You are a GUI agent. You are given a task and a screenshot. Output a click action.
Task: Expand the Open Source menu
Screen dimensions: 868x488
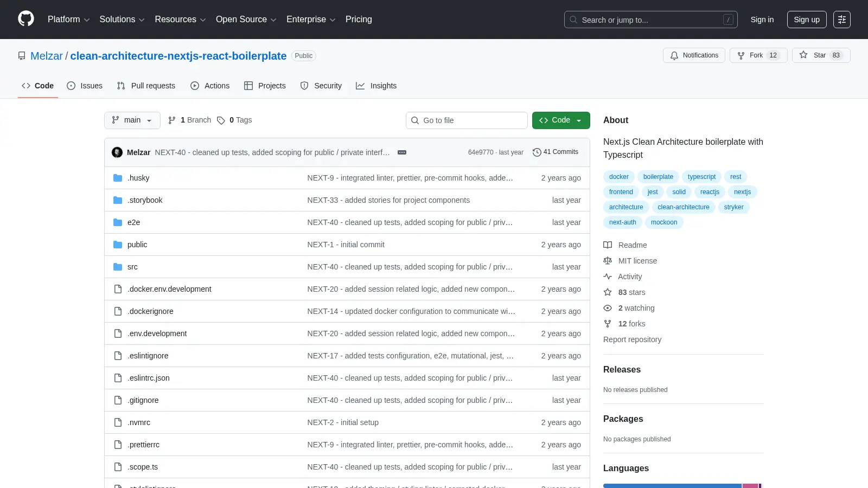[246, 20]
